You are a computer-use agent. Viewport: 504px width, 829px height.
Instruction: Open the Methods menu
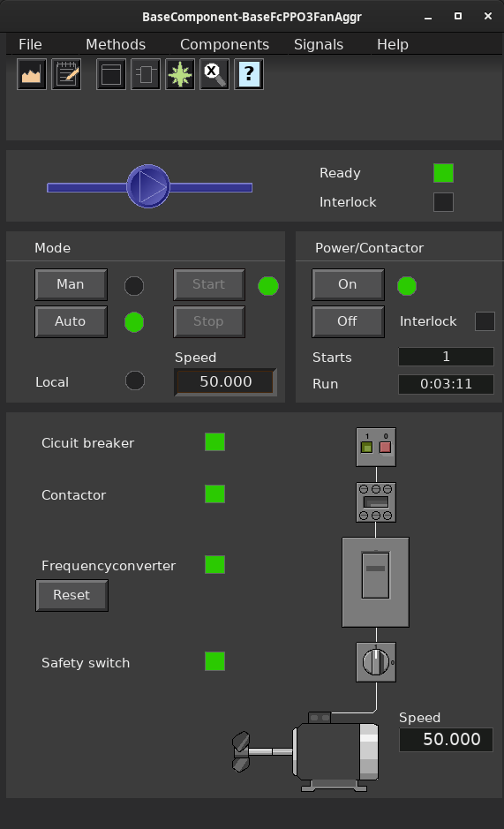(116, 44)
